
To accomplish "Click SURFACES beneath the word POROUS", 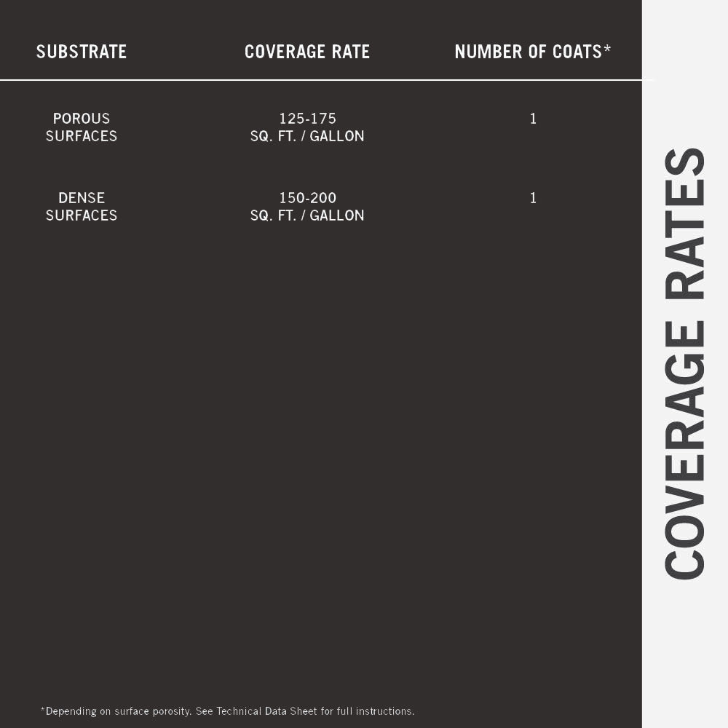I will (82, 136).
